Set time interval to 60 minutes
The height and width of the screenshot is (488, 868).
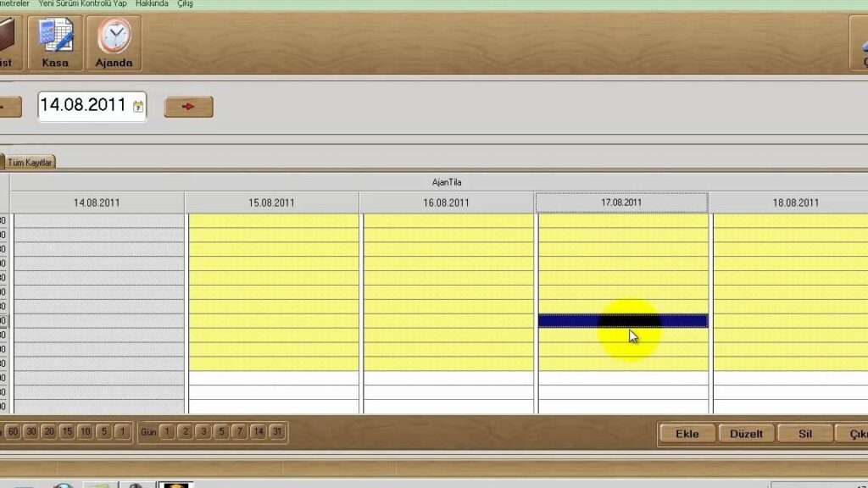pyautogui.click(x=14, y=432)
